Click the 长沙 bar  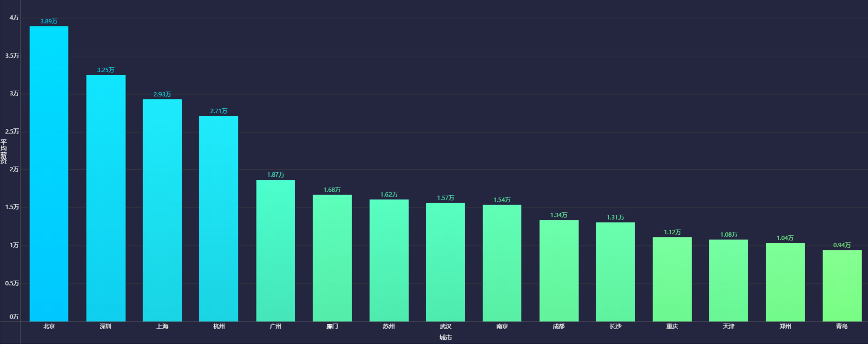615,272
